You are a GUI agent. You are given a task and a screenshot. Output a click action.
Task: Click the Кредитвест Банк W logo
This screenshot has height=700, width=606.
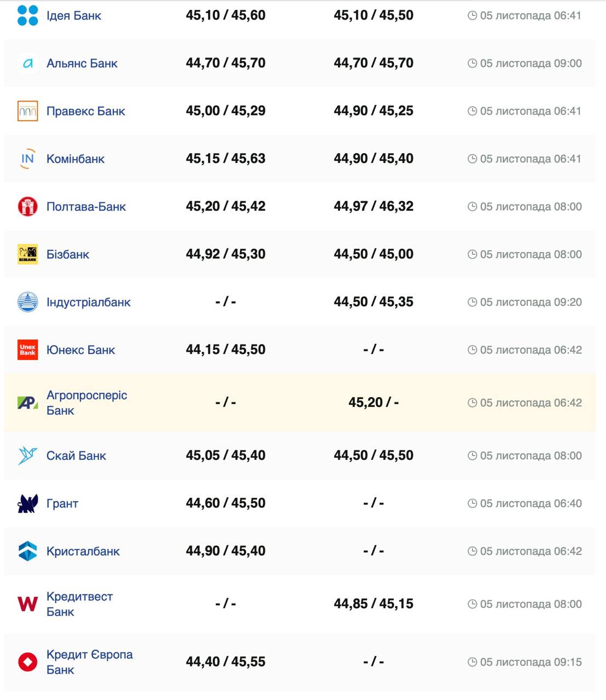point(28,604)
